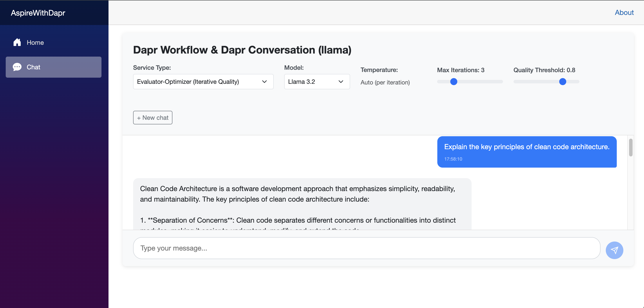644x308 pixels.
Task: Click the Model dropdown chevron arrow
Action: 340,82
